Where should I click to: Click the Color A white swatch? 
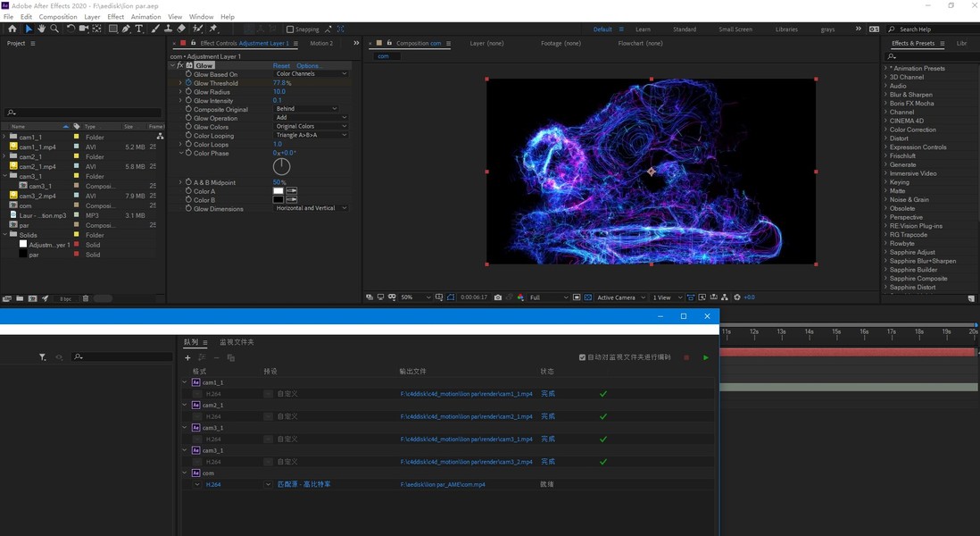coord(278,191)
